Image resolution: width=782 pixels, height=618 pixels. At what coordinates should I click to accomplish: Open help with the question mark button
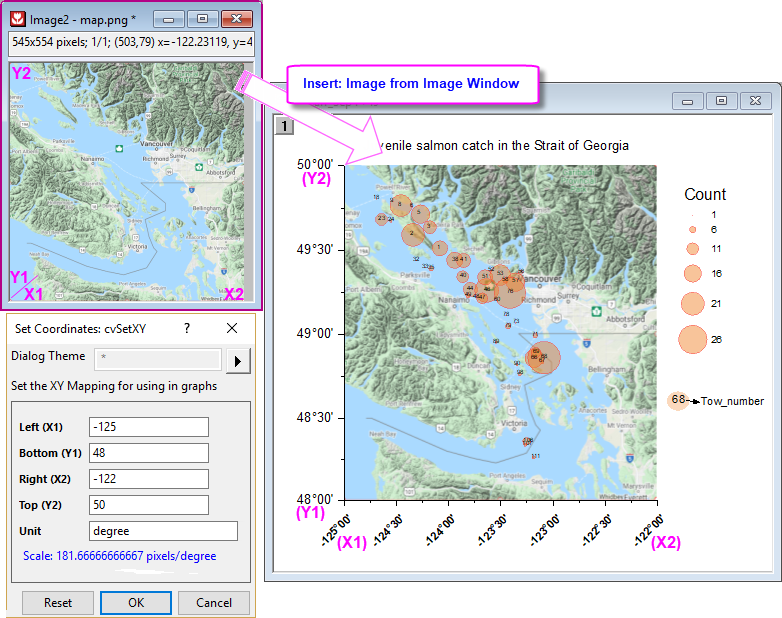pyautogui.click(x=186, y=328)
